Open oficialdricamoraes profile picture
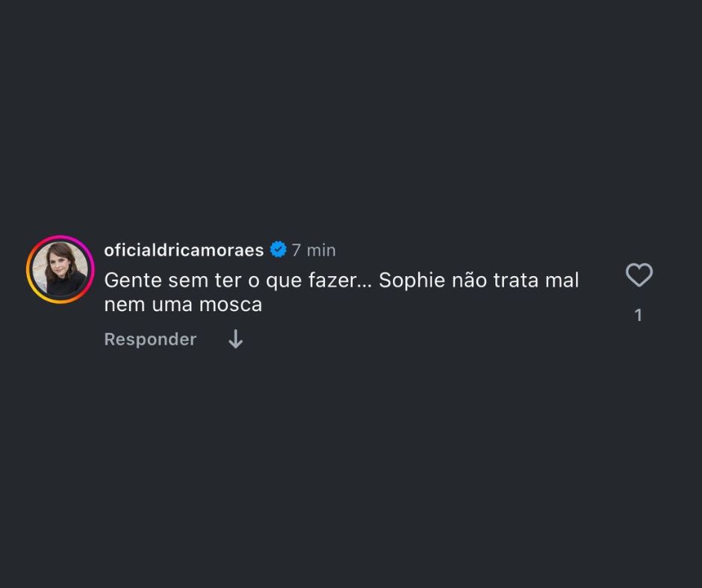This screenshot has height=588, width=702. point(60,269)
